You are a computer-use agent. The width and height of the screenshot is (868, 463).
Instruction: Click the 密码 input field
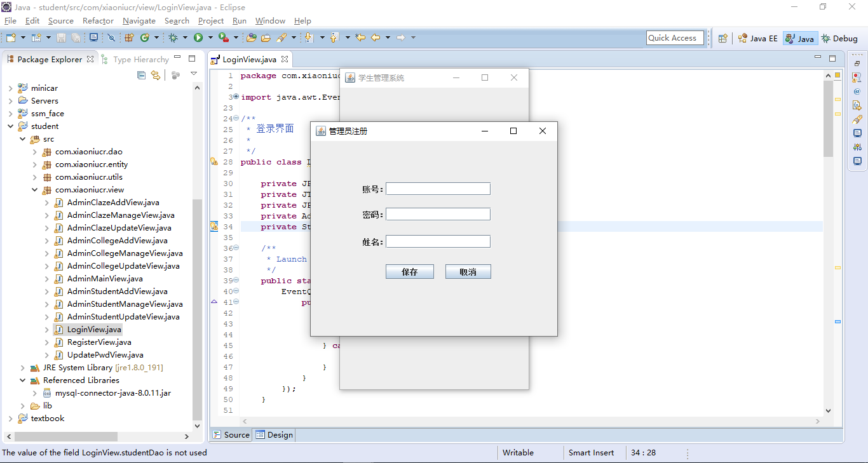point(438,214)
